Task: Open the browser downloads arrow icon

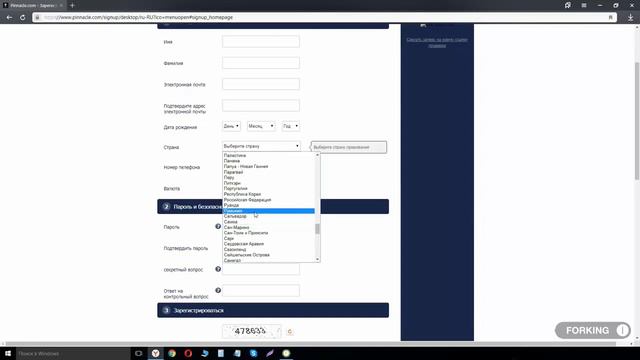Action: point(631,18)
